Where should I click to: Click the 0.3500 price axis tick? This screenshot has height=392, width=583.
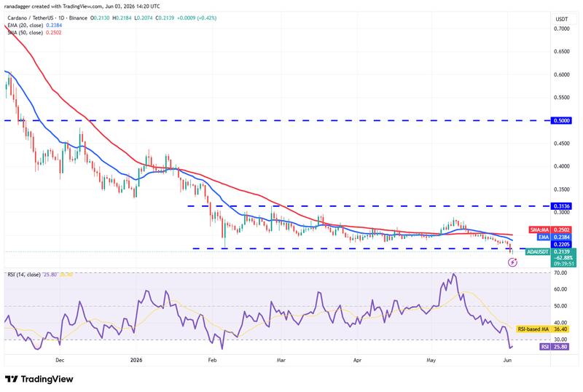coord(561,189)
